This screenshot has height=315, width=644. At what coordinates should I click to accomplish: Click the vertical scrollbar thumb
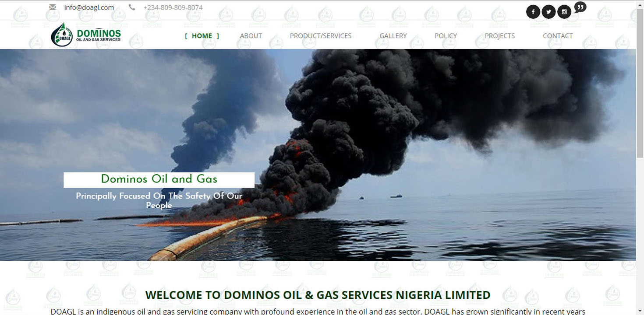(640, 83)
